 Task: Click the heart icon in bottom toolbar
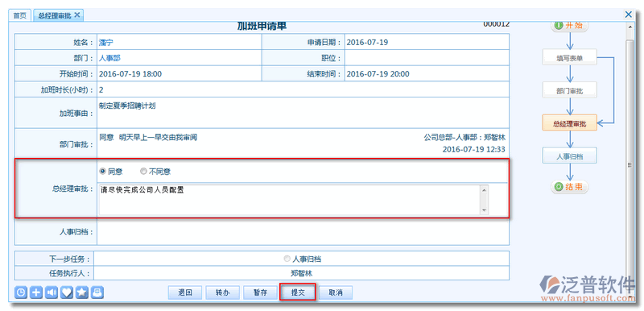tap(67, 292)
